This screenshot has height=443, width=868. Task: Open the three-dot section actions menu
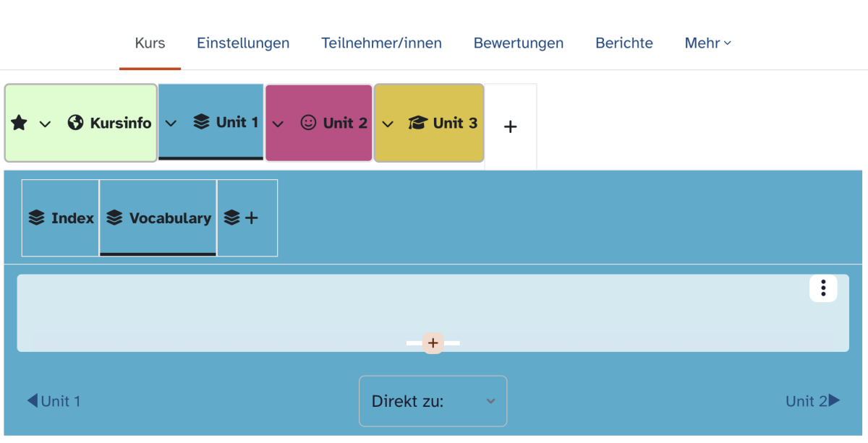[x=823, y=288]
